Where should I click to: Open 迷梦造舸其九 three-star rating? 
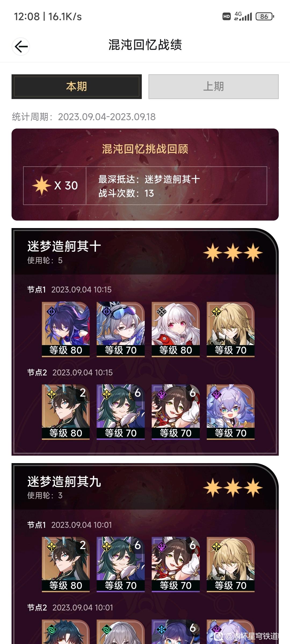pyautogui.click(x=233, y=488)
